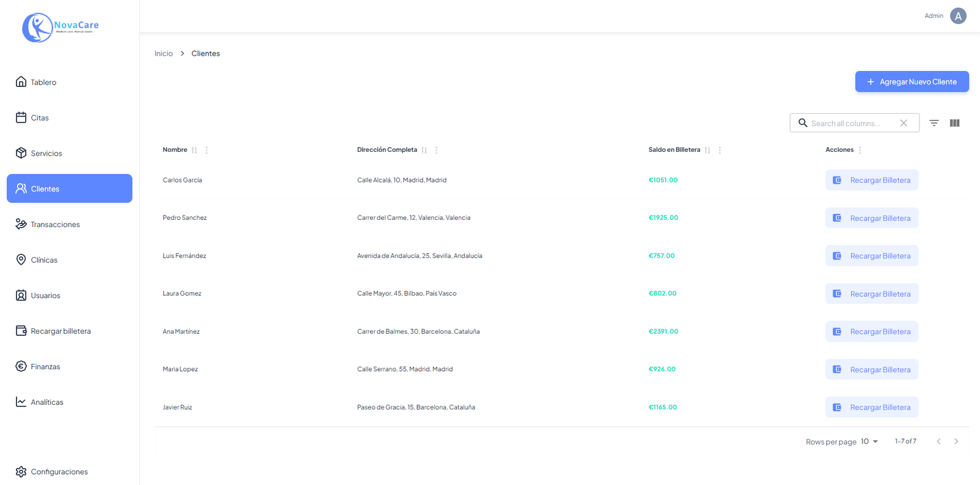Click the filter icon beside search

(933, 123)
